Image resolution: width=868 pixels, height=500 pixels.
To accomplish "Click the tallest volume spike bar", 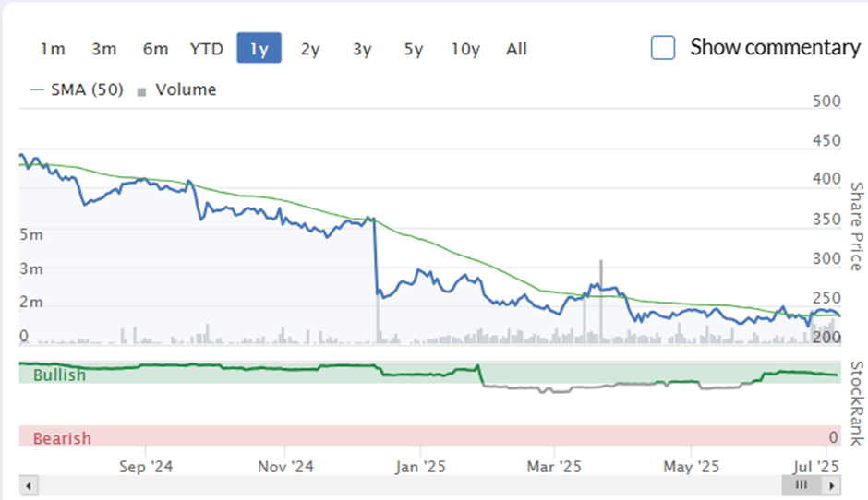I will point(601,302).
